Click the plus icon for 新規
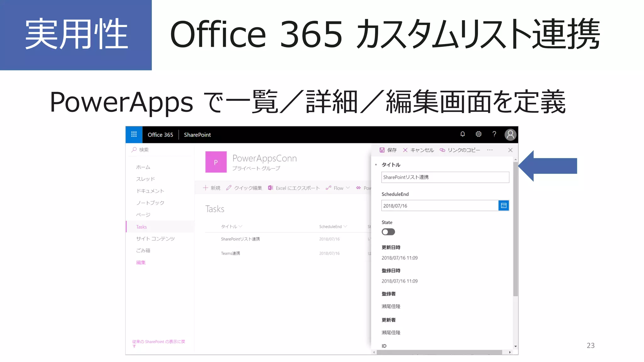The height and width of the screenshot is (362, 644). coord(206,188)
